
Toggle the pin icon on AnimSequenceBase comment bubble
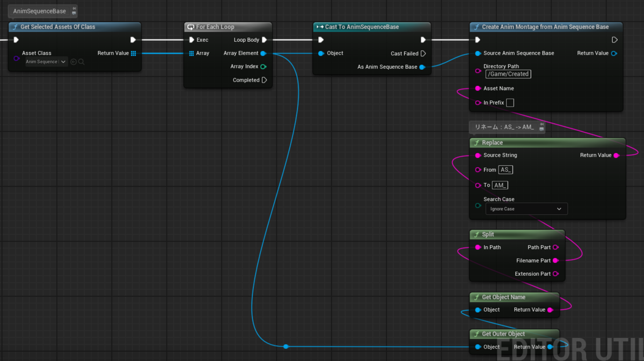point(74,11)
